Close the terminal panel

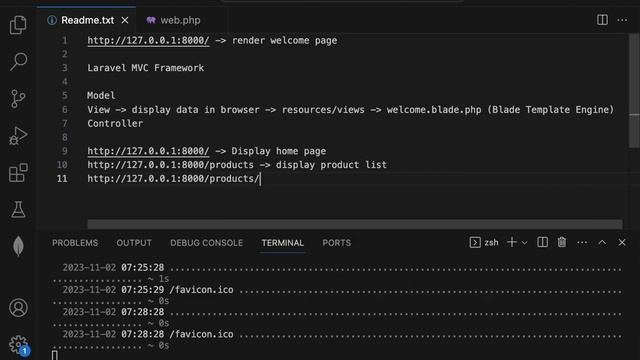[x=622, y=242]
